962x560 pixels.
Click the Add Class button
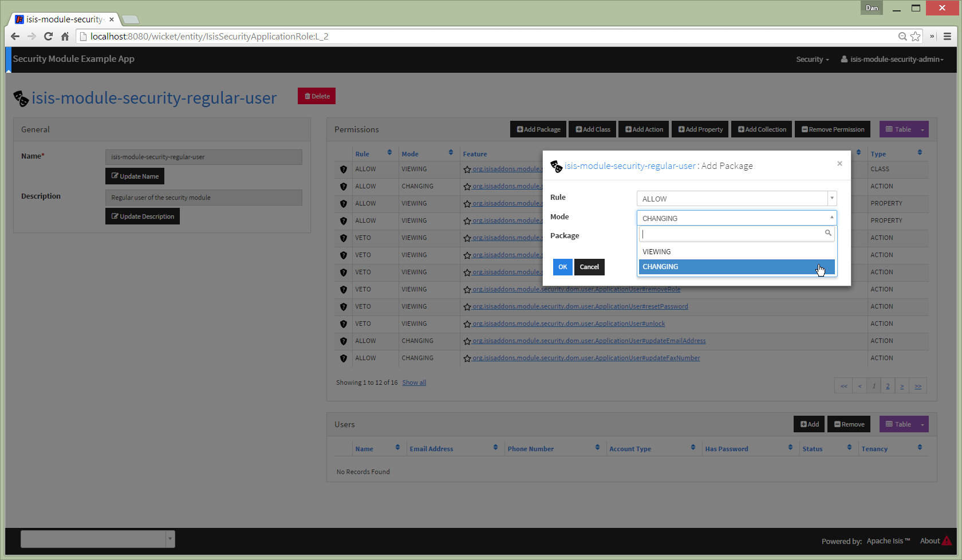[593, 129]
